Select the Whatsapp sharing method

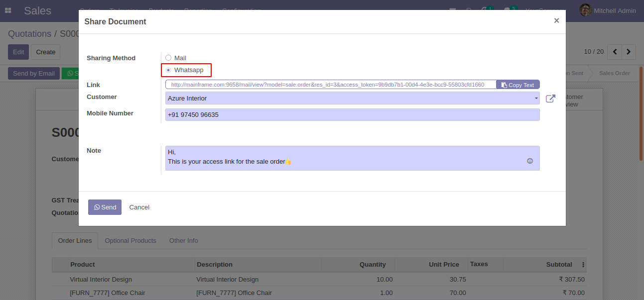click(x=168, y=70)
